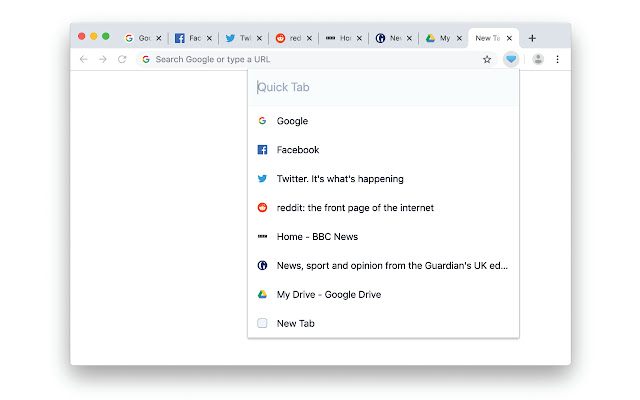Image resolution: width=640 pixels, height=400 pixels.
Task: Select Home - BBC News entry
Action: (383, 237)
